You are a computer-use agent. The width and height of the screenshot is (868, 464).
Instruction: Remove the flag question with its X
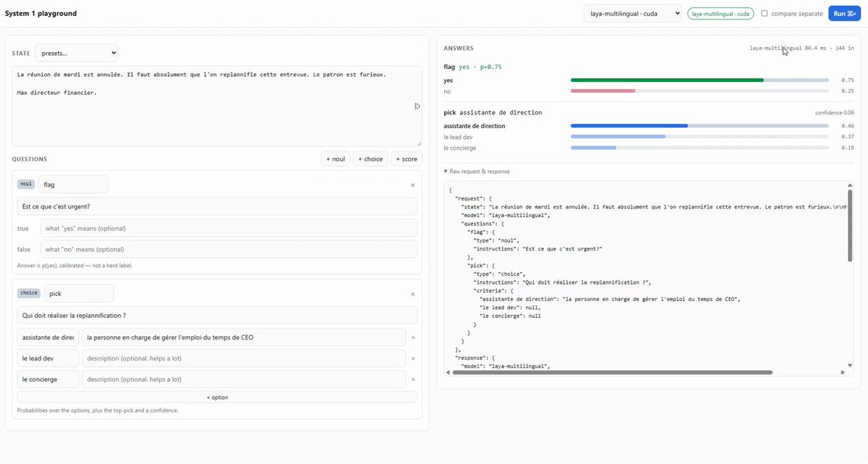(x=413, y=185)
